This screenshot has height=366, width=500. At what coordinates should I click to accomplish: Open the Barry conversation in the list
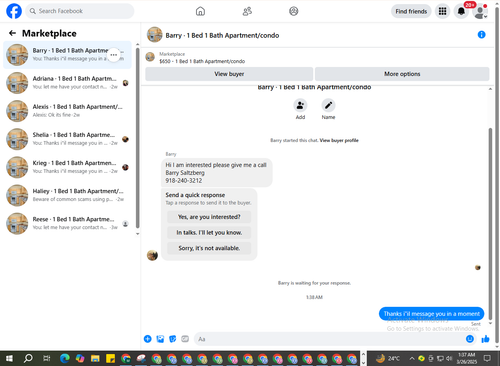pos(67,55)
